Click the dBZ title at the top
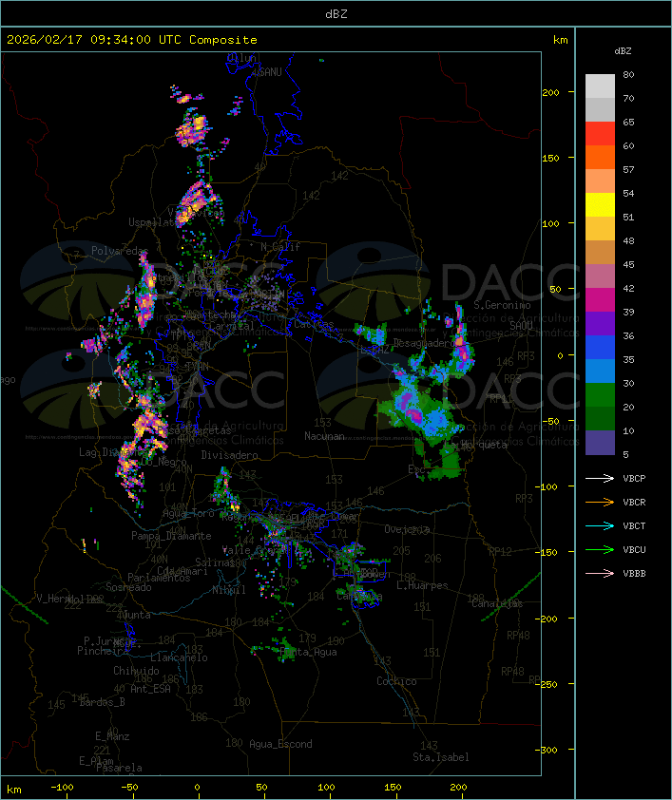Viewport: 672px width, 800px height. click(336, 14)
